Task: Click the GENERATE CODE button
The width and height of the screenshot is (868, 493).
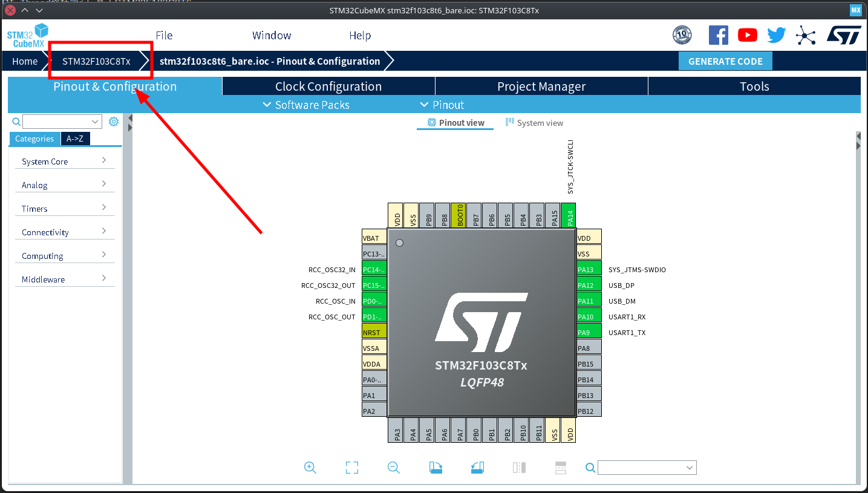Action: [725, 61]
